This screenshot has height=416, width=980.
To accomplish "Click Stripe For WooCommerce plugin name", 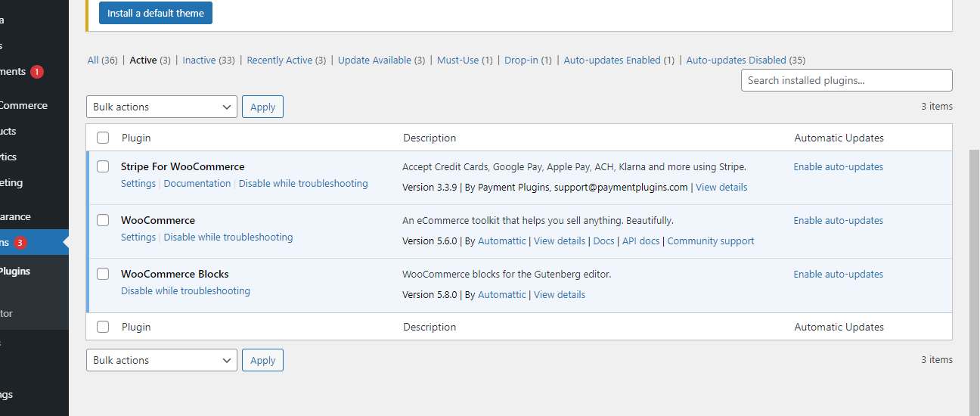I will [183, 166].
